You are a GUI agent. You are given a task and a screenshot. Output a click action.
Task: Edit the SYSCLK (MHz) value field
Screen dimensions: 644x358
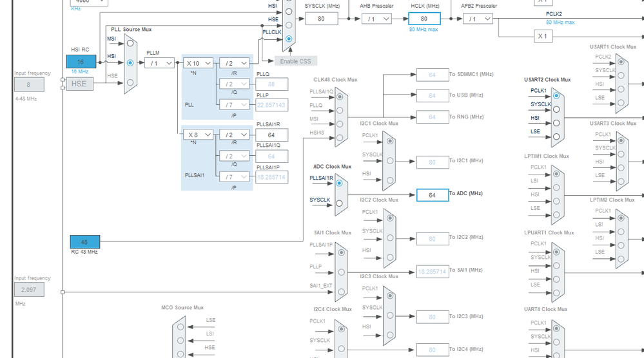[x=321, y=19]
